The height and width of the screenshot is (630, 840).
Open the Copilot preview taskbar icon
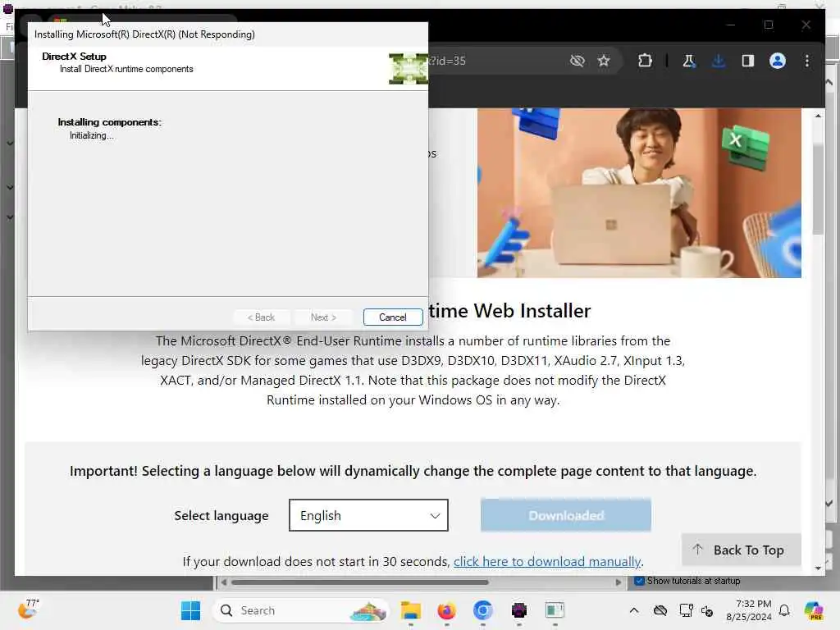tap(814, 610)
